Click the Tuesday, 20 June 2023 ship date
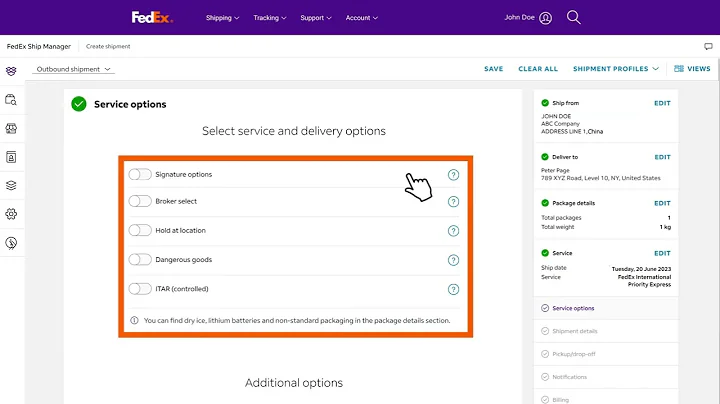 641,269
